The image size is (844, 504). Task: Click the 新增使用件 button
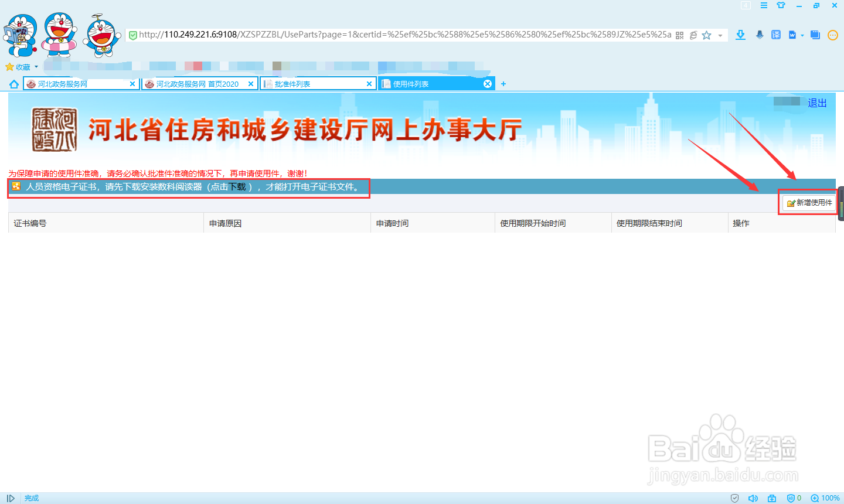(808, 203)
